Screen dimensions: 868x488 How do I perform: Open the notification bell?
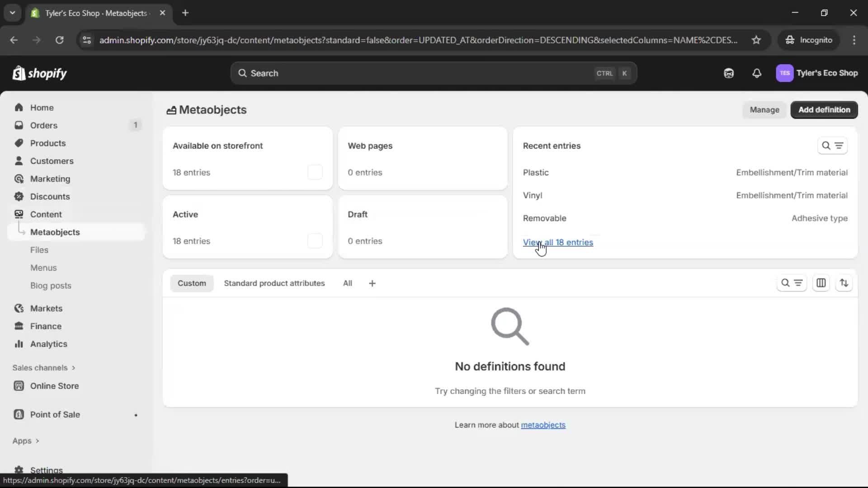click(x=757, y=73)
